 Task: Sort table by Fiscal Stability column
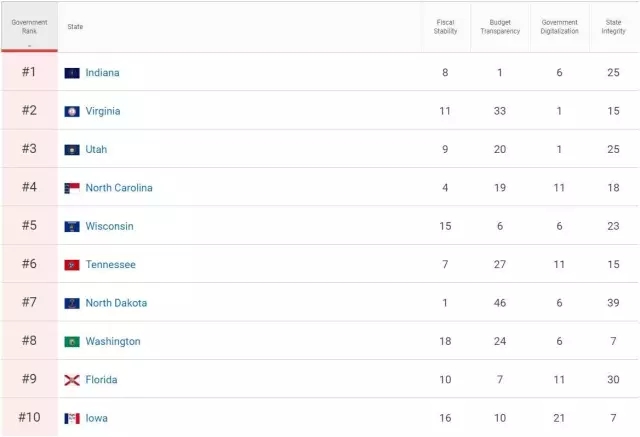pos(445,26)
